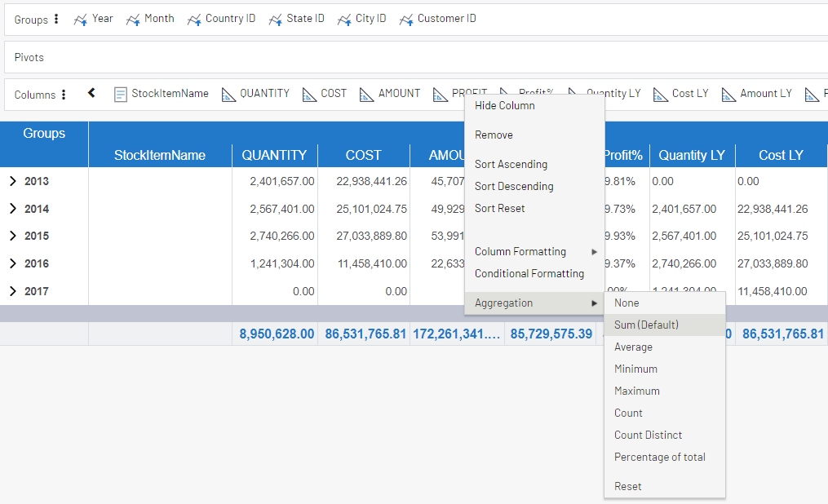Expand the 2017 group row
Viewport: 828px width, 504px height.
pos(15,290)
